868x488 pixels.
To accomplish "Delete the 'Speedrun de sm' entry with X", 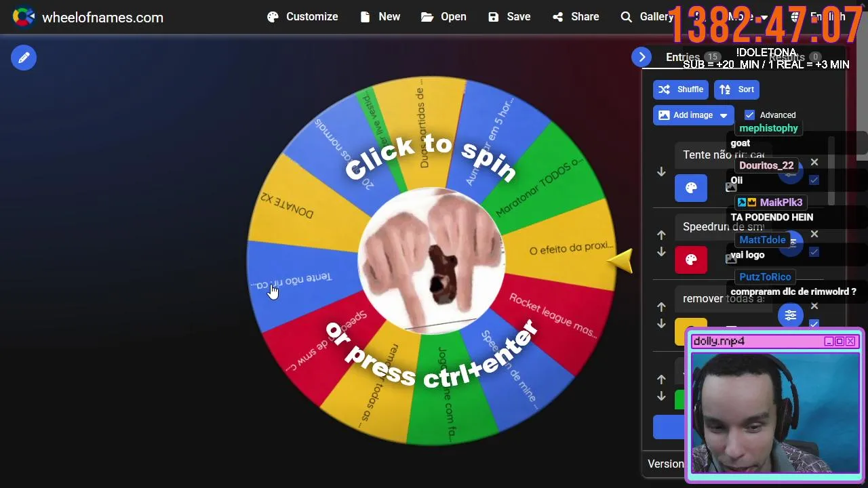I will tap(814, 235).
